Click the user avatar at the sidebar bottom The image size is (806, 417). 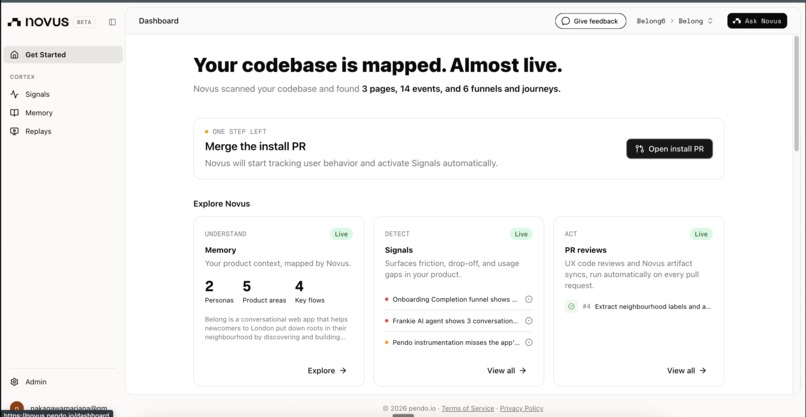pos(16,408)
